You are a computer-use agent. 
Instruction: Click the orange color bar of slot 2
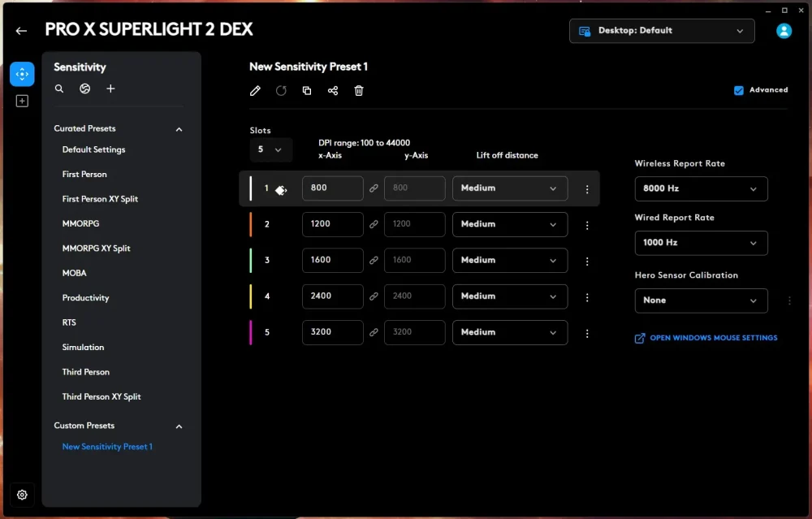tap(251, 224)
